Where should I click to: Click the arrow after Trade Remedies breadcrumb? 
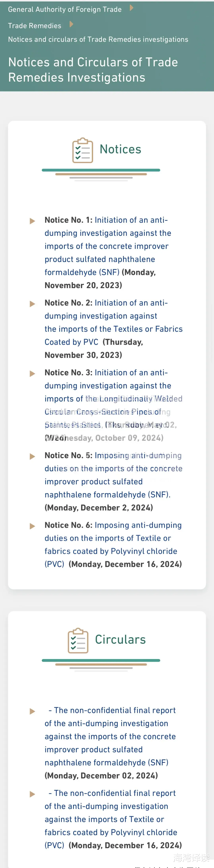(x=71, y=24)
